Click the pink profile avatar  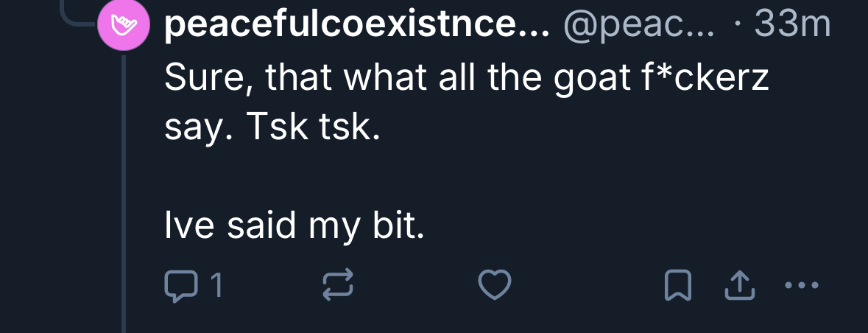pos(124,28)
